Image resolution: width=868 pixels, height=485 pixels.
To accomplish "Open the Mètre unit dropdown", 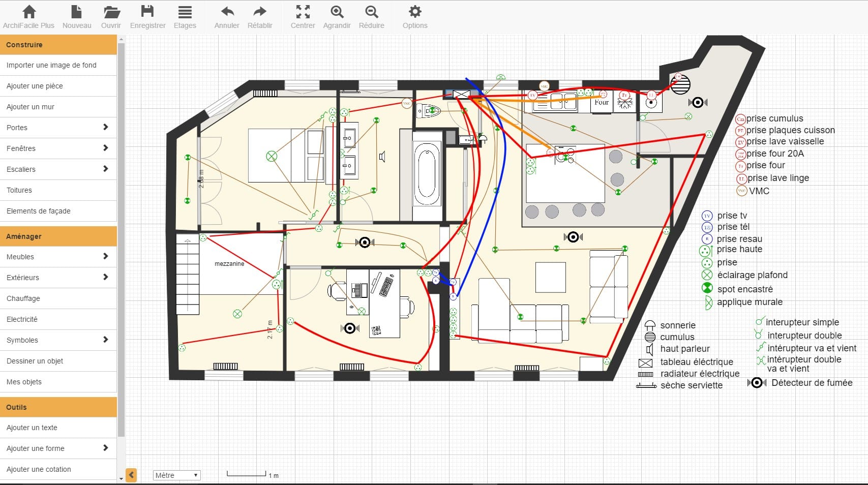I will [176, 475].
